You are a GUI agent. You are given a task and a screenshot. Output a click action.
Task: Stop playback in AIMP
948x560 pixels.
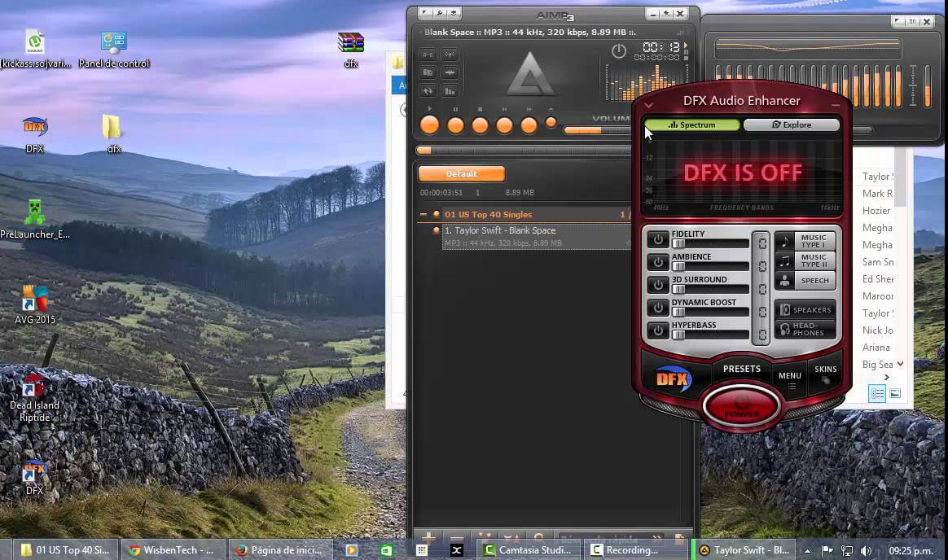click(480, 125)
